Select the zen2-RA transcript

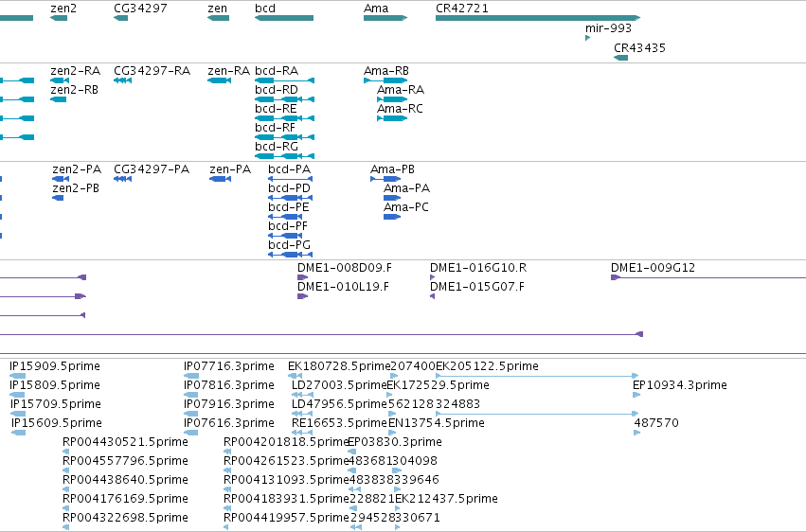[x=60, y=80]
